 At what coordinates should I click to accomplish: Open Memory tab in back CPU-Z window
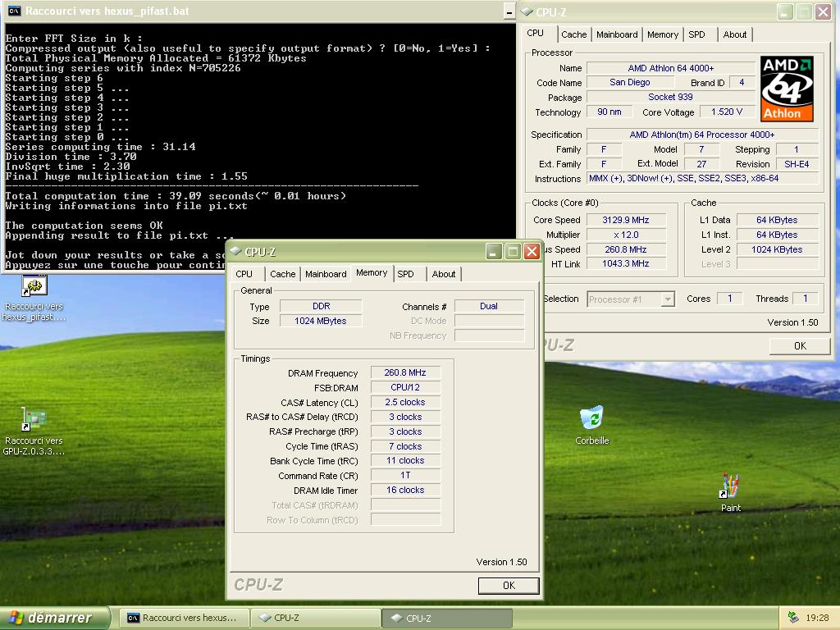pyautogui.click(x=663, y=34)
